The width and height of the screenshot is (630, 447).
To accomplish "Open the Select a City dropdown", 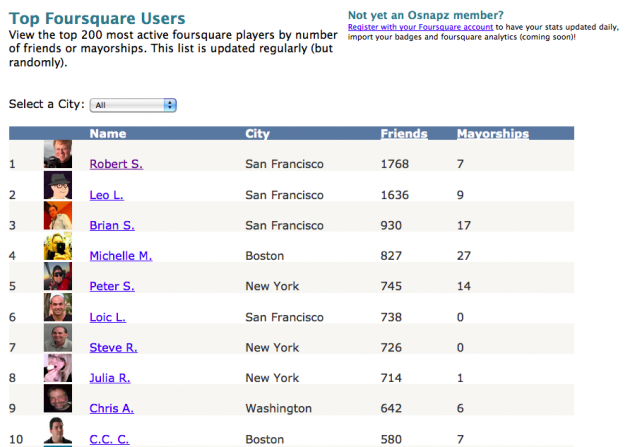I will click(133, 104).
